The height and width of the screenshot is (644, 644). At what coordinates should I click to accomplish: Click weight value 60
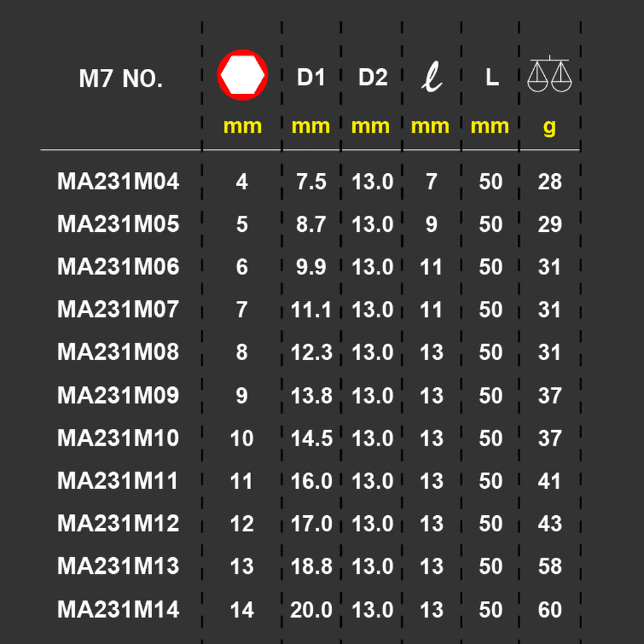[x=550, y=609]
